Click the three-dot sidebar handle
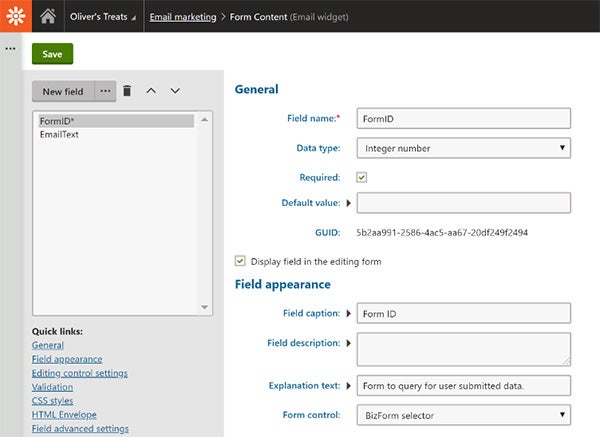Screen dimensions: 600x437 click(x=10, y=48)
